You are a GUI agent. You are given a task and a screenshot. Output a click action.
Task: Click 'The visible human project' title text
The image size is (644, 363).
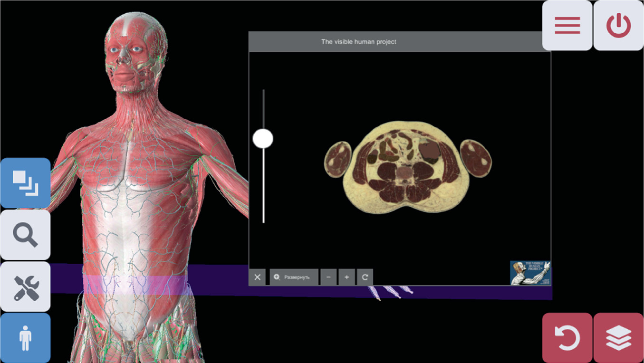[359, 42]
